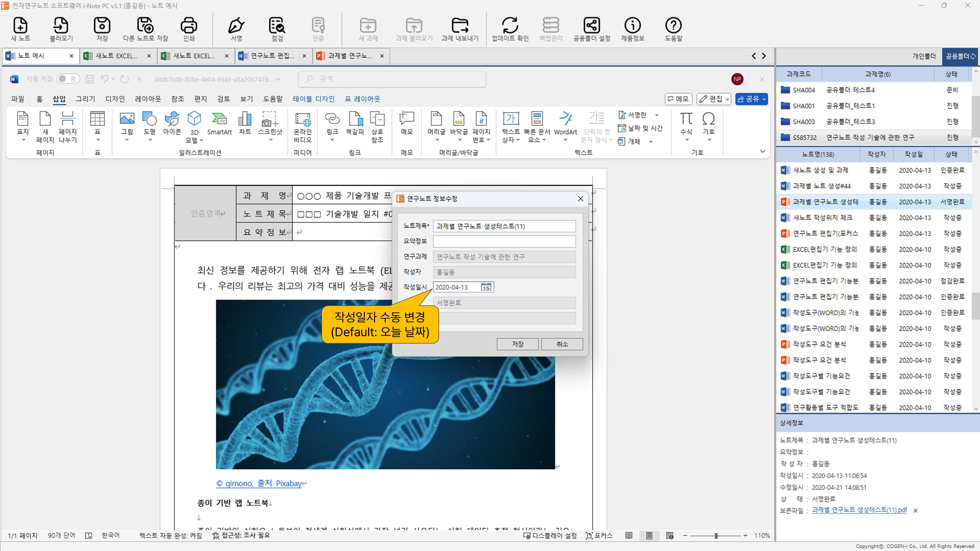The height and width of the screenshot is (551, 980).
Task: Switch to the 과제별 연구노 document tab
Action: pyautogui.click(x=350, y=56)
